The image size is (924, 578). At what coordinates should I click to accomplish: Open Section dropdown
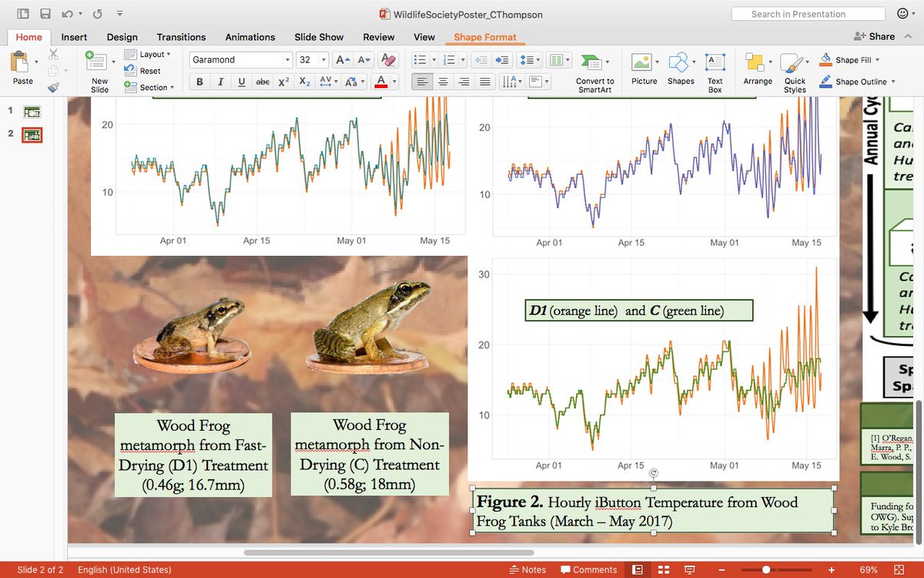[151, 87]
